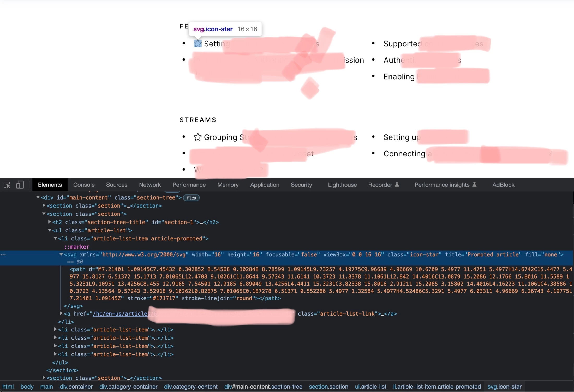Screen dimensions: 574x392
Task: Click the three-dots beside selected svg row
Action: pos(3,255)
